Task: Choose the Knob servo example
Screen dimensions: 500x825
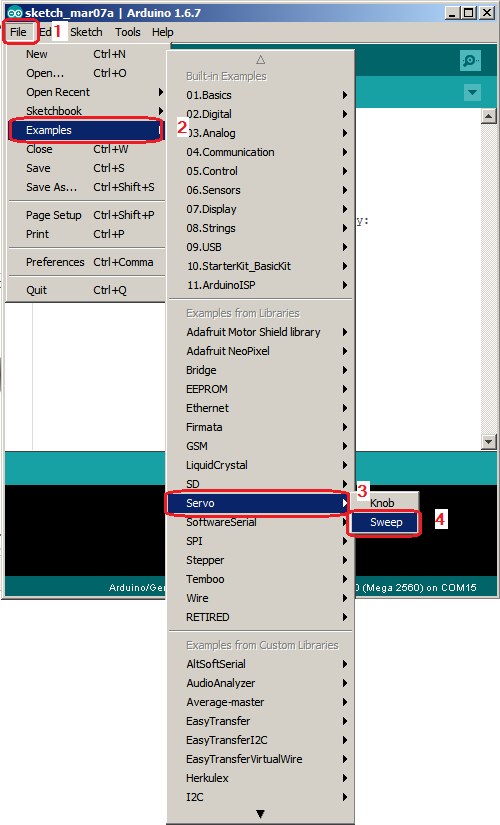Action: [385, 503]
